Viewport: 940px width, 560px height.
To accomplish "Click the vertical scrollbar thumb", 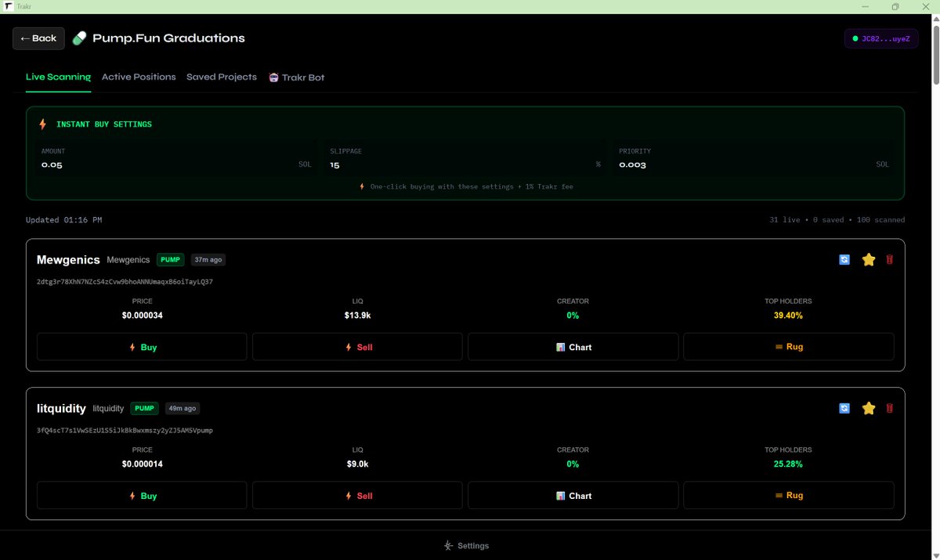I will point(935,53).
